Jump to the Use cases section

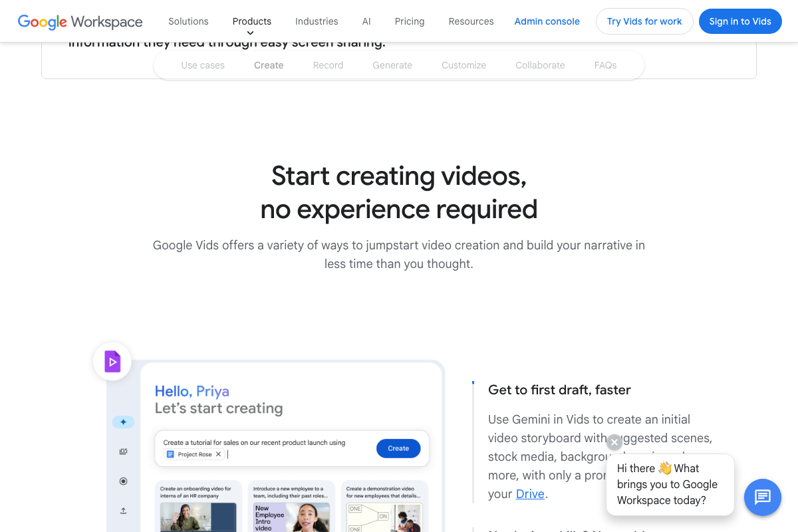click(x=203, y=65)
